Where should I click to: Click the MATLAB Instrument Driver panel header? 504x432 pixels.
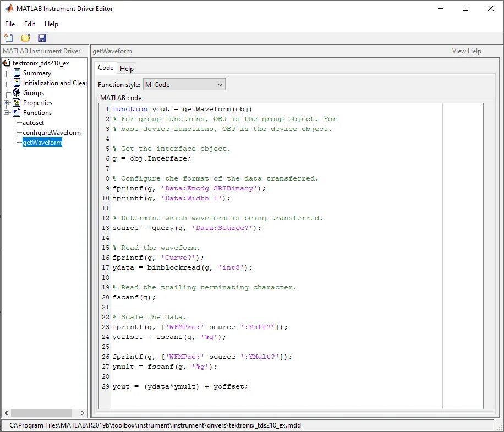pos(41,51)
